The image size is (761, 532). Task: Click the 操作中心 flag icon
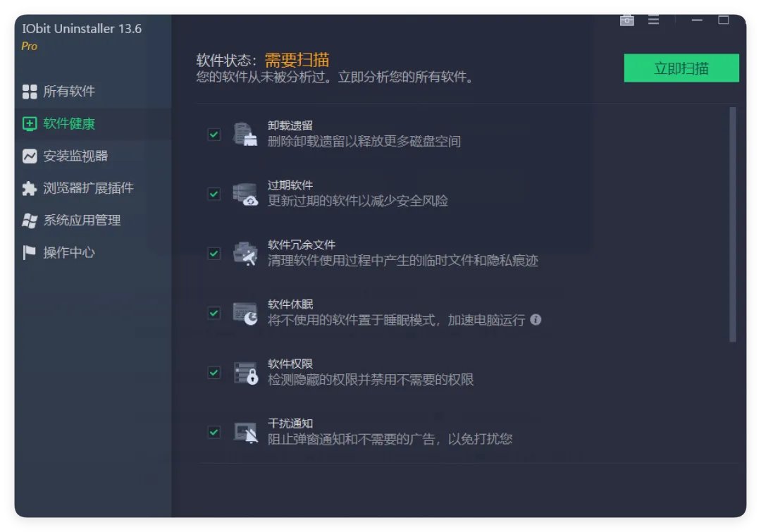pos(30,252)
